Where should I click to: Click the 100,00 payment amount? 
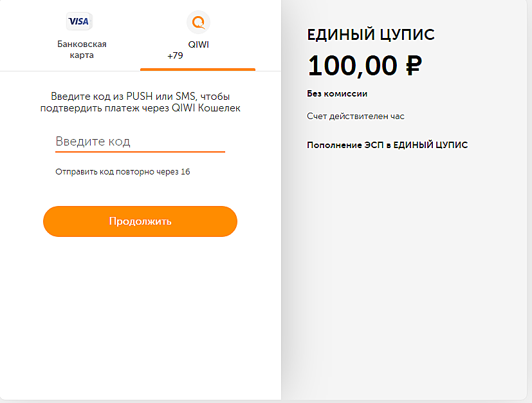point(352,66)
